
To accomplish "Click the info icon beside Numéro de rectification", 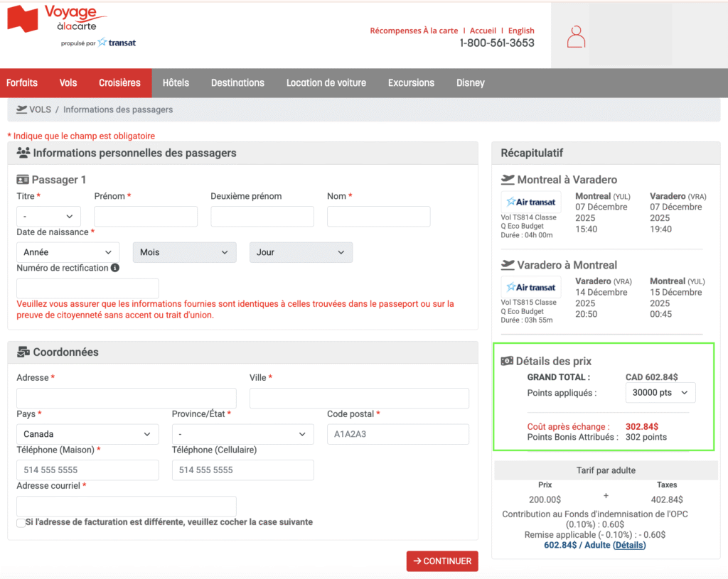I will point(115,268).
